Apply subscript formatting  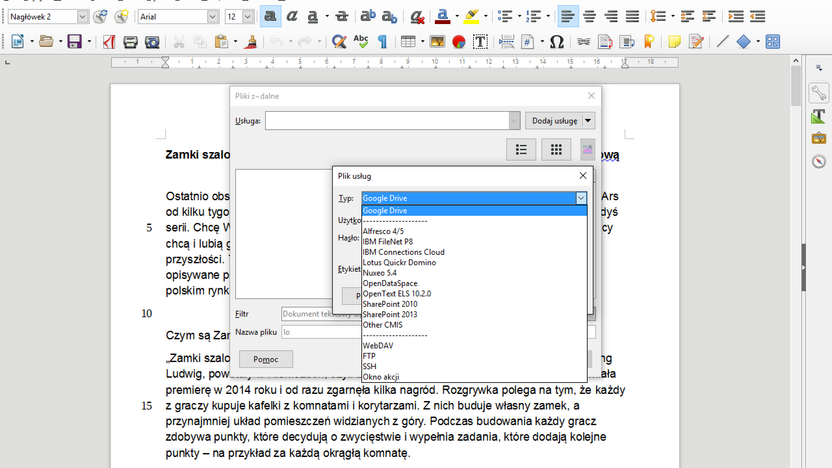click(x=389, y=17)
